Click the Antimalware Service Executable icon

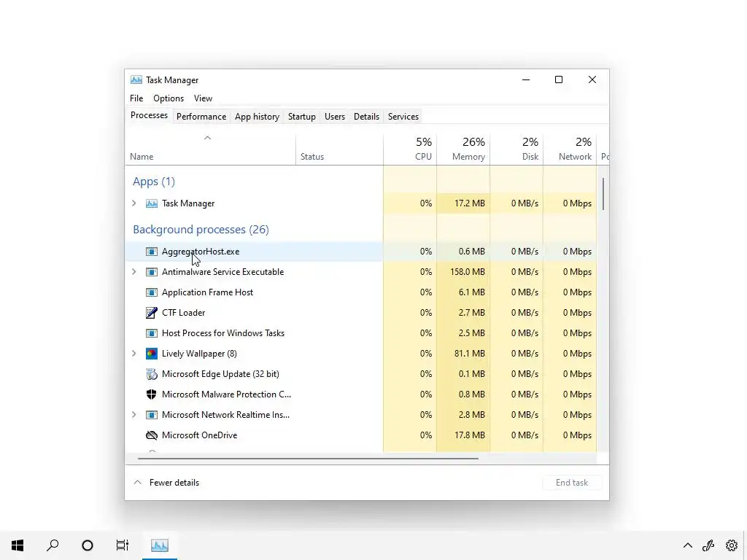coord(152,272)
